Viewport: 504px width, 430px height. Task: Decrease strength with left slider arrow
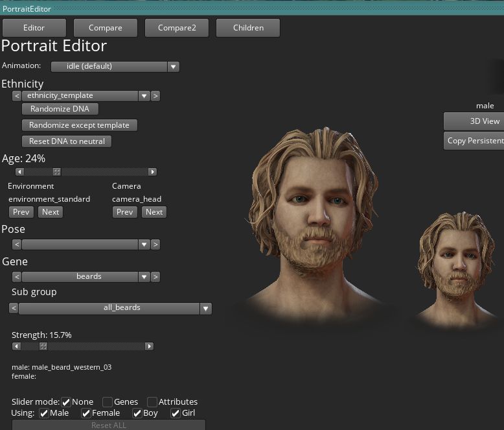coord(16,346)
